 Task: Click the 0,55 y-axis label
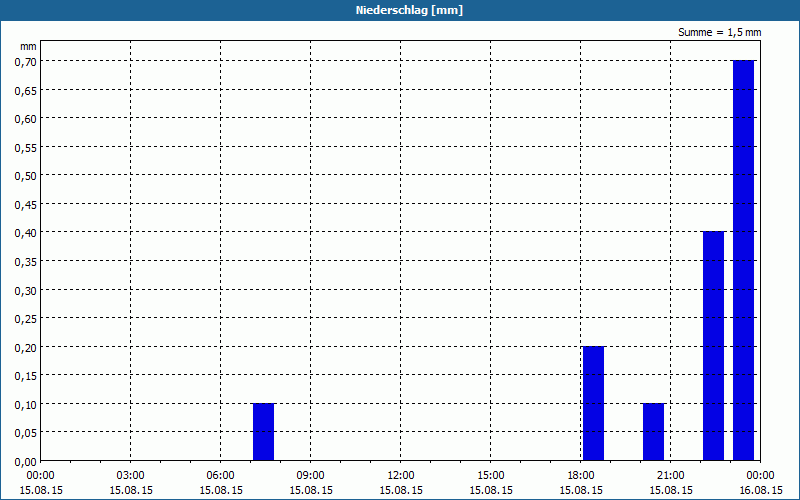tap(26, 148)
